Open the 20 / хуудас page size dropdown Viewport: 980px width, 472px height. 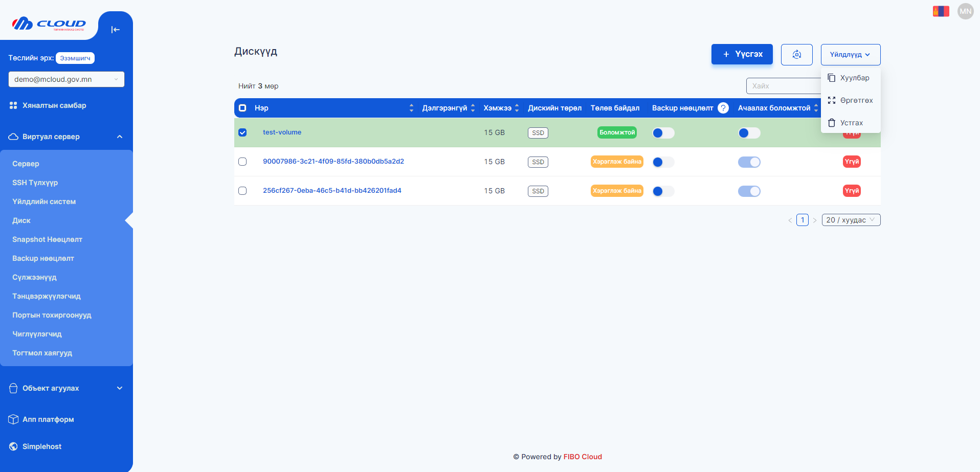coord(851,220)
